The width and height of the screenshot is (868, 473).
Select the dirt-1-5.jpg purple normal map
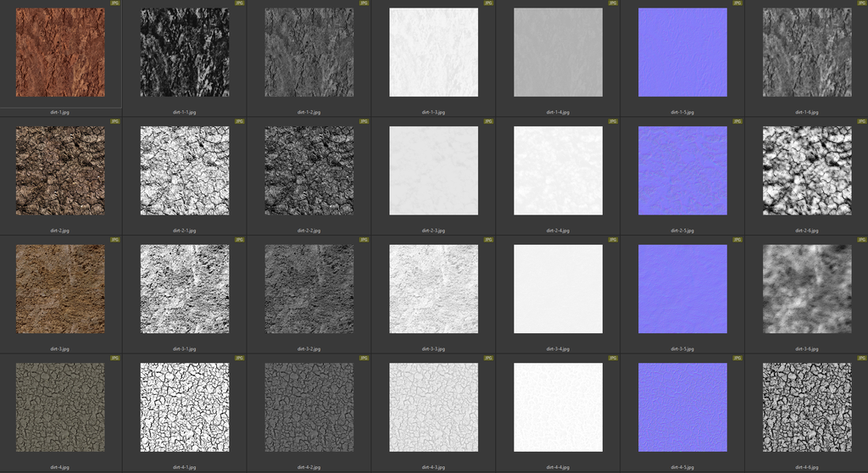coord(682,53)
